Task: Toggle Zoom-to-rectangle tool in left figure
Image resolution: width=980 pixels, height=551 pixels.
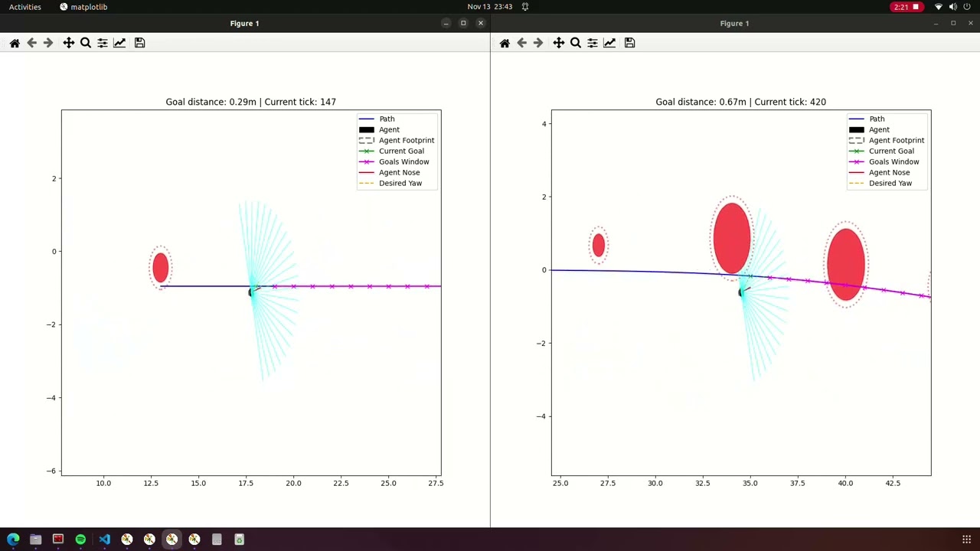Action: pos(86,43)
